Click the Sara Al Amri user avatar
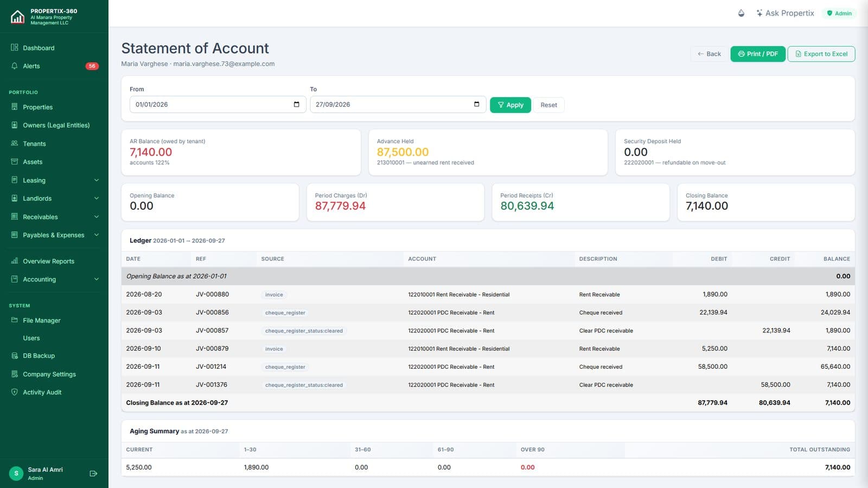 click(x=16, y=473)
